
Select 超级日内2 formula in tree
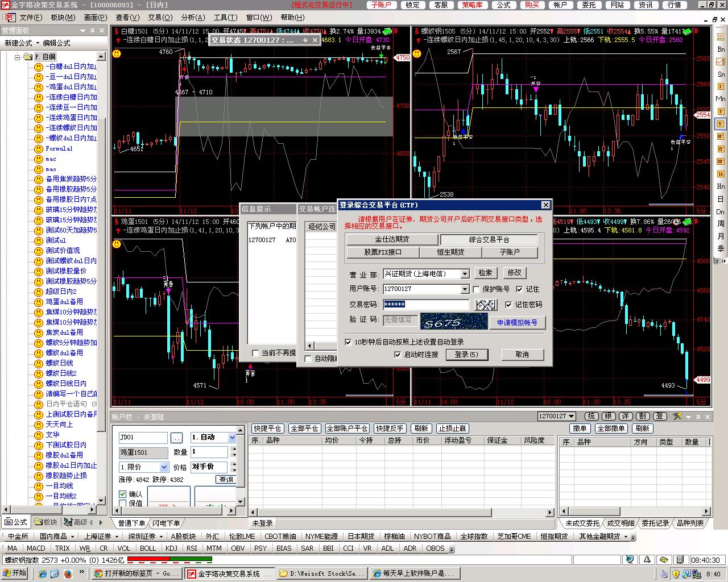pyautogui.click(x=61, y=292)
